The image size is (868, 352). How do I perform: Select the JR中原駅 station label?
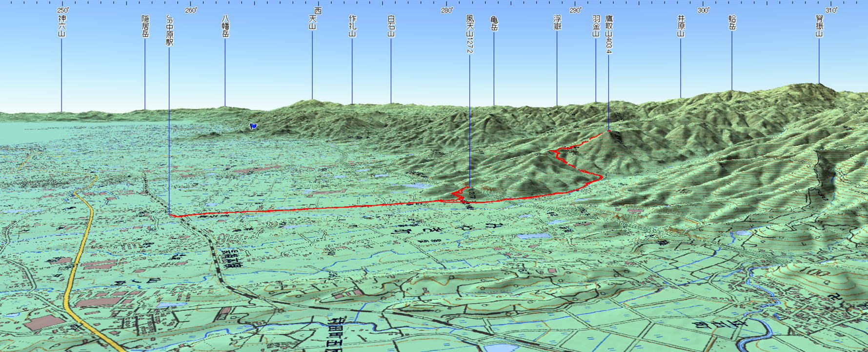[169, 30]
